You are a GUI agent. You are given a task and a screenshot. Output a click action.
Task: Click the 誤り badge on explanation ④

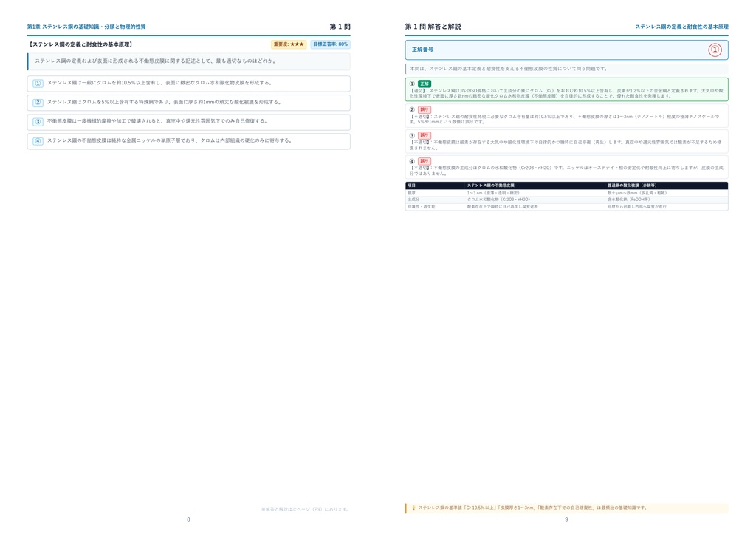pyautogui.click(x=425, y=160)
